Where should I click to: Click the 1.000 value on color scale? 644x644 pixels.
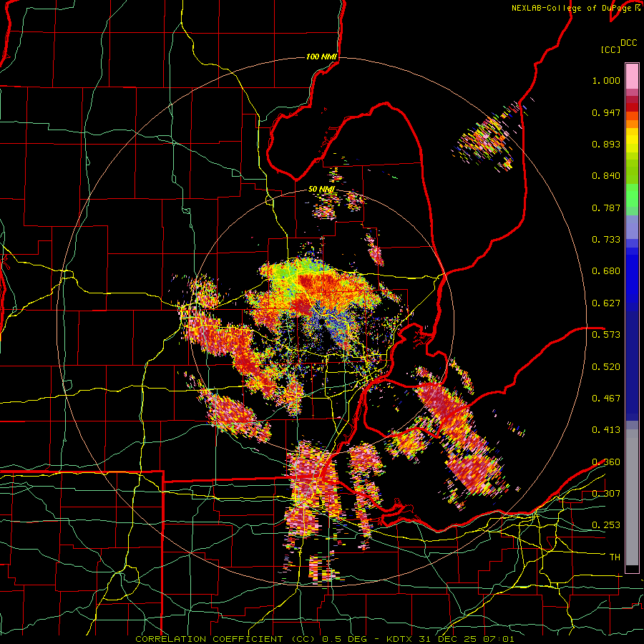606,80
